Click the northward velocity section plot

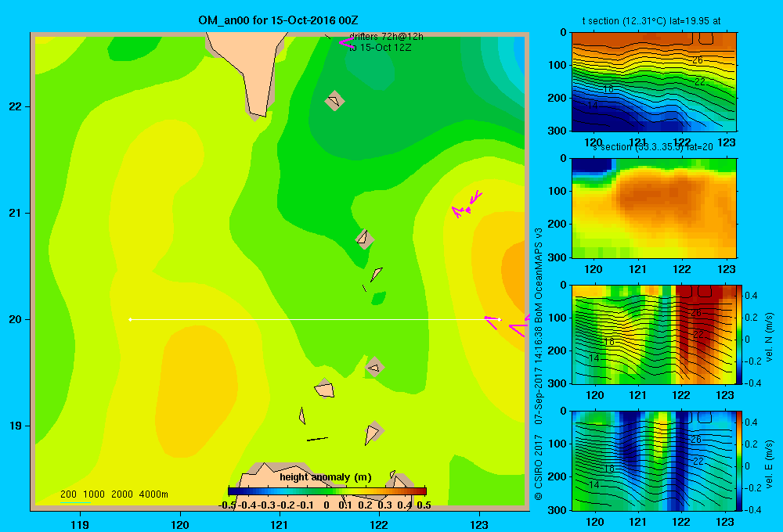[x=654, y=334]
